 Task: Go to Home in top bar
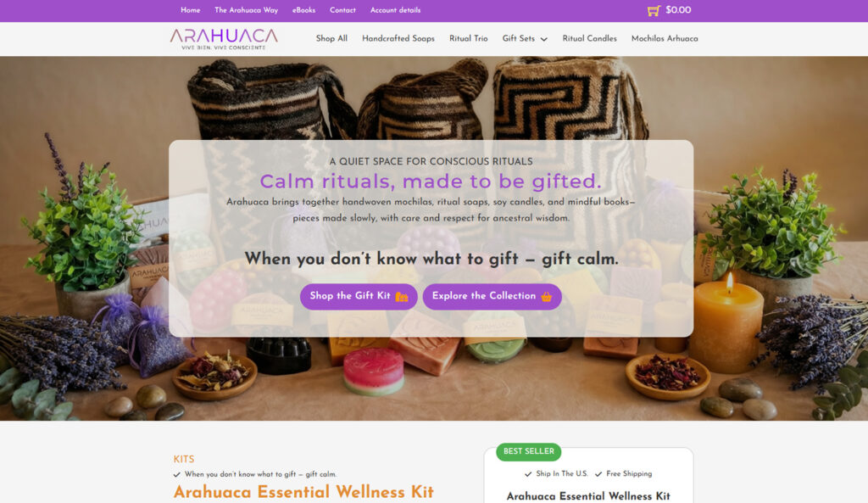[191, 10]
